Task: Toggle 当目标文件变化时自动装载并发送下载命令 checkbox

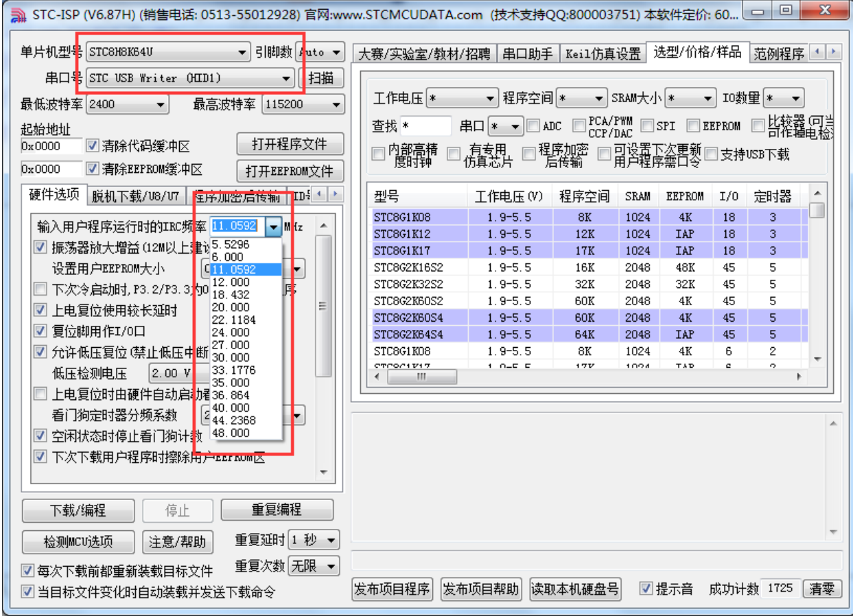Action: pyautogui.click(x=27, y=591)
